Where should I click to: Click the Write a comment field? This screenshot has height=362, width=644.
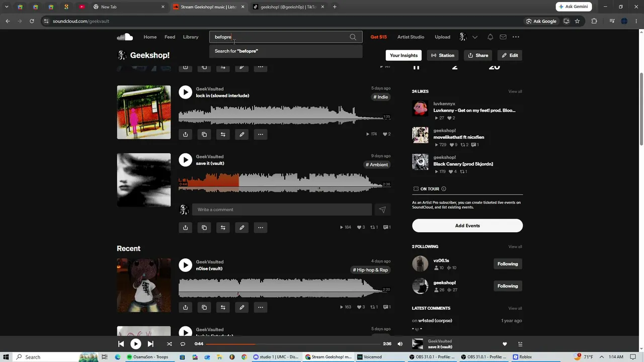point(282,210)
